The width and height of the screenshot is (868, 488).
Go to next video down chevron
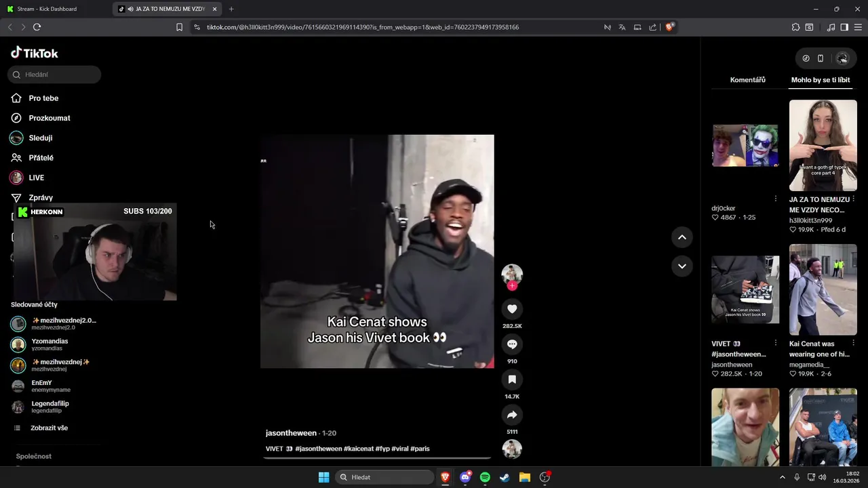tap(682, 266)
